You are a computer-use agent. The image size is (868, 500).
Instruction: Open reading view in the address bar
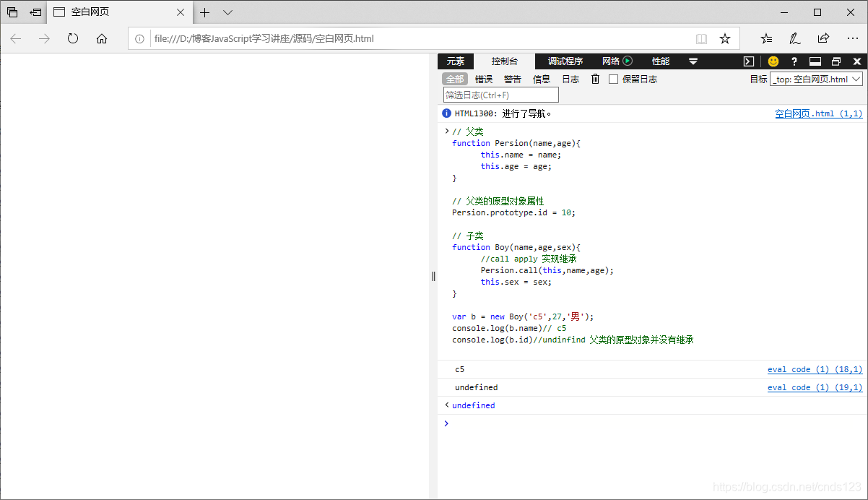pyautogui.click(x=701, y=38)
